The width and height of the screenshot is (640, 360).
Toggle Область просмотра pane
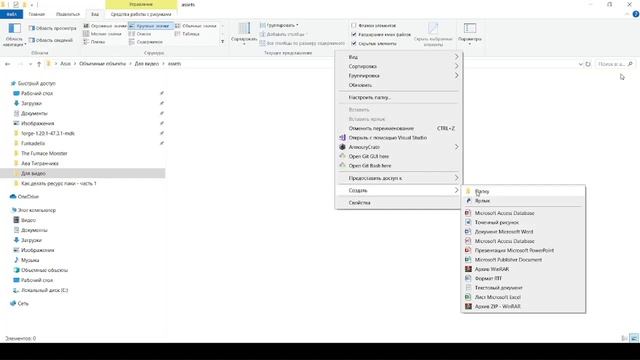52,28
